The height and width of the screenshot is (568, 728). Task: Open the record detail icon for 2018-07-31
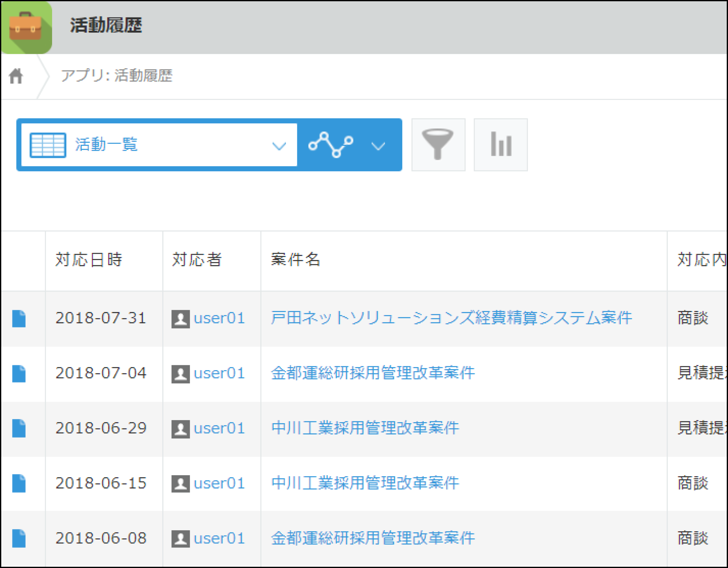tap(19, 319)
